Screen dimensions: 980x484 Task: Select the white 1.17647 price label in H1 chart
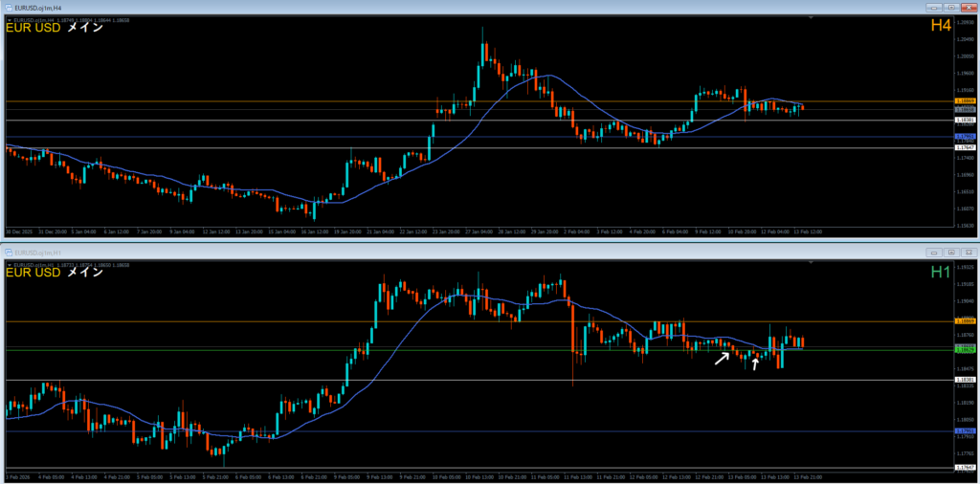point(966,467)
